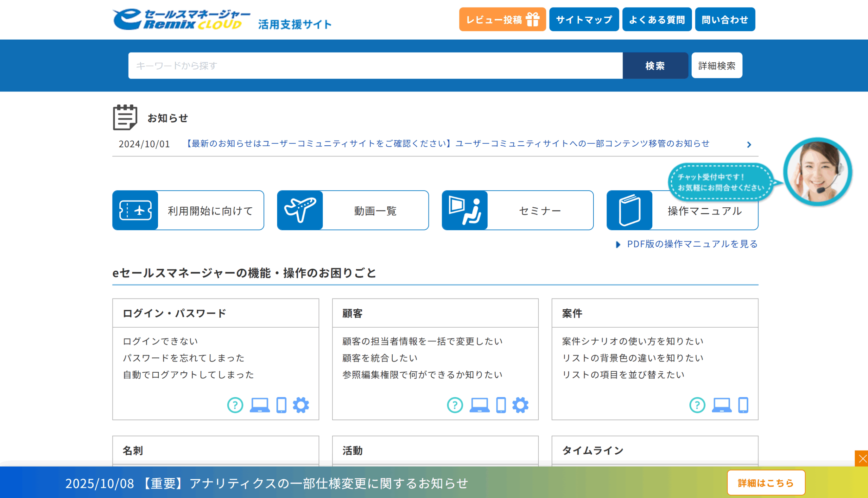This screenshot has height=498, width=868.
Task: Open PDF版の操作マニュアルを見る link
Action: tap(692, 244)
